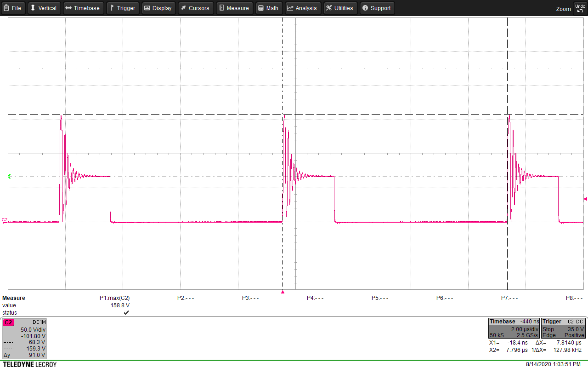Click the Δy 91.0 V cursor readout
The width and height of the screenshot is (588, 368).
(24, 355)
